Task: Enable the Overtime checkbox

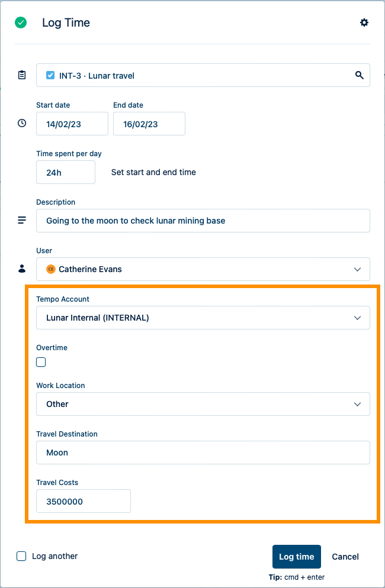Action: [41, 362]
